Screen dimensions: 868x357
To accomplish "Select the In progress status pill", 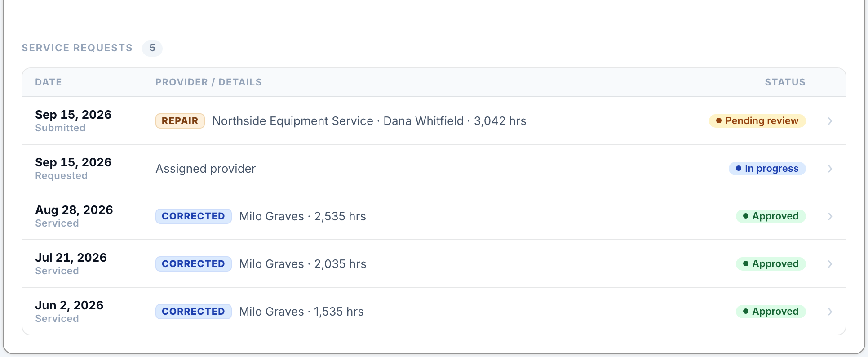I will pyautogui.click(x=767, y=169).
